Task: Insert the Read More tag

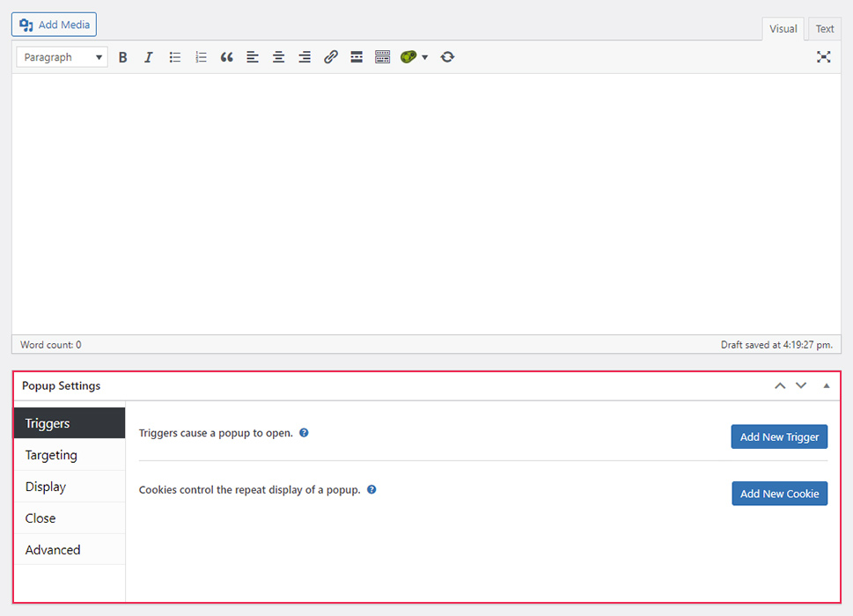Action: pos(357,56)
